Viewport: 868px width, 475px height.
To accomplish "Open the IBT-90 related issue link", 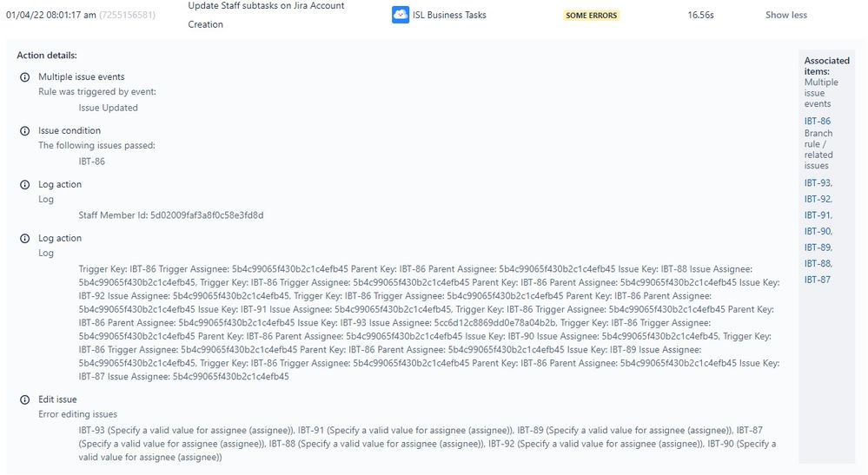I will (x=818, y=231).
